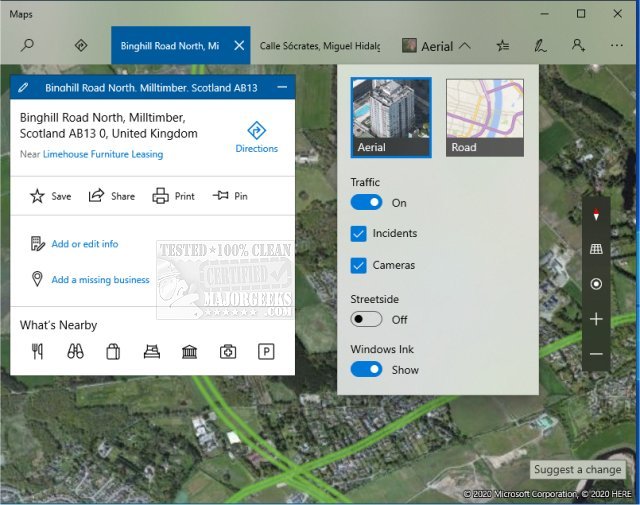
Task: Select the Road map thumbnail
Action: coord(484,117)
